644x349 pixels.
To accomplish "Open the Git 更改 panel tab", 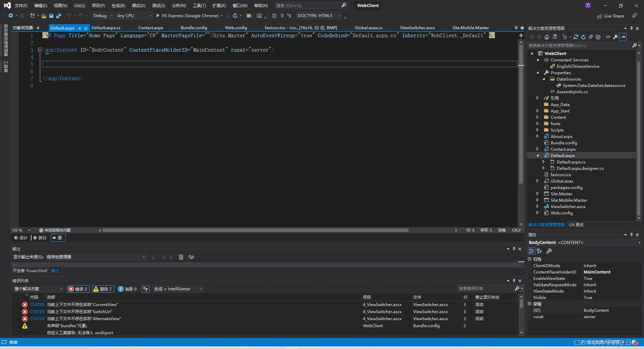I will tap(576, 225).
